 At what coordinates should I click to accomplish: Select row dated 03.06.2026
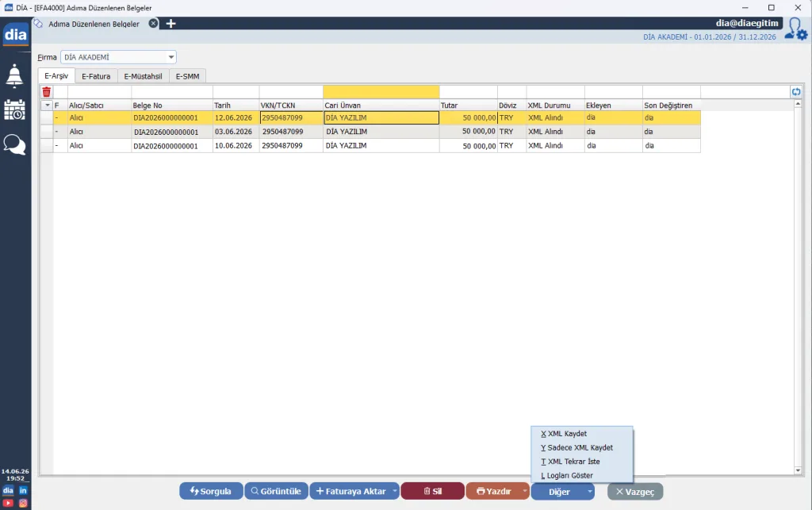pyautogui.click(x=370, y=132)
